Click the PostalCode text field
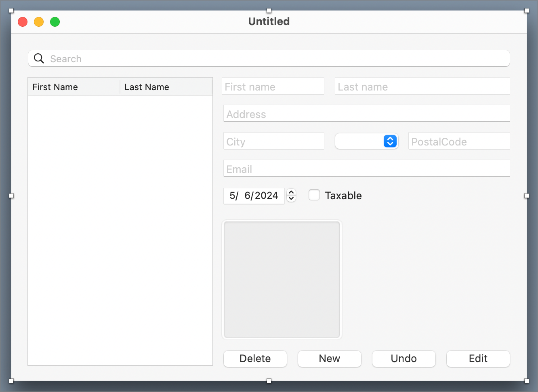The width and height of the screenshot is (538, 392). [459, 141]
